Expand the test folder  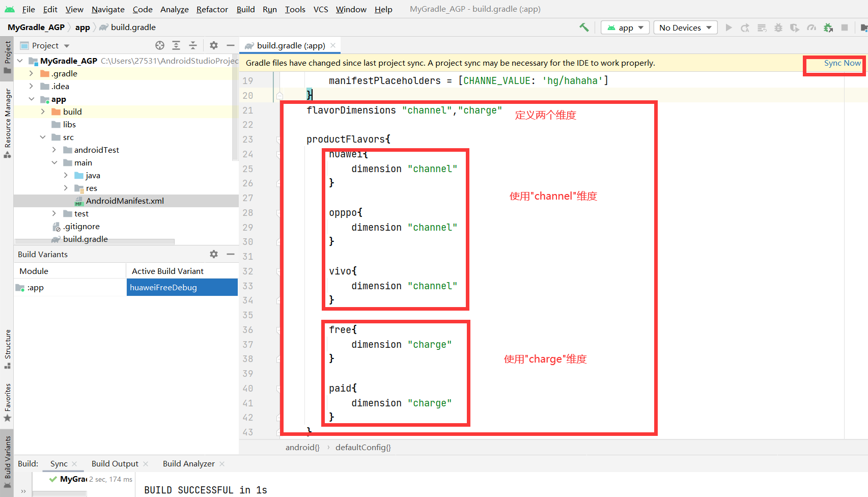[54, 213]
